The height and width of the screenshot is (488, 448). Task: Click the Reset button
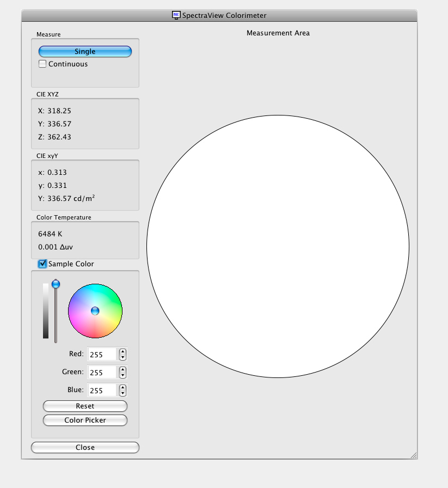pos(85,406)
